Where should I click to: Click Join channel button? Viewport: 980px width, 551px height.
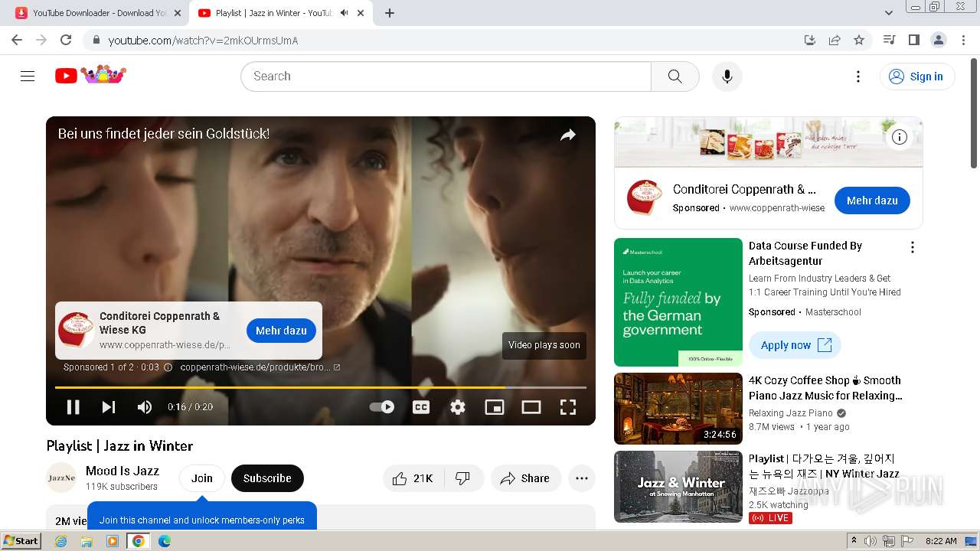coord(202,478)
